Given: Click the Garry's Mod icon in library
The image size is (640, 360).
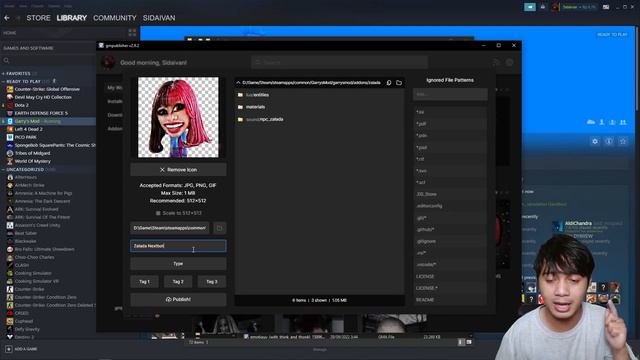Looking at the screenshot, I should [x=10, y=121].
